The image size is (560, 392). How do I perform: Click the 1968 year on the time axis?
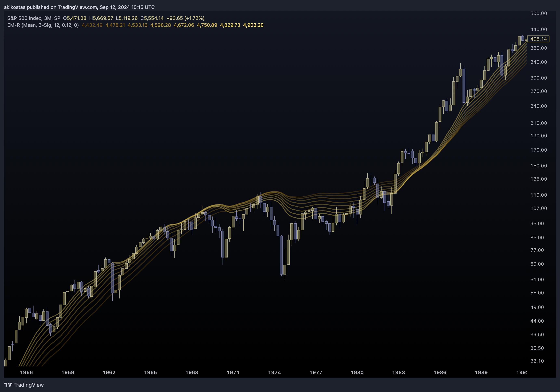click(x=192, y=373)
